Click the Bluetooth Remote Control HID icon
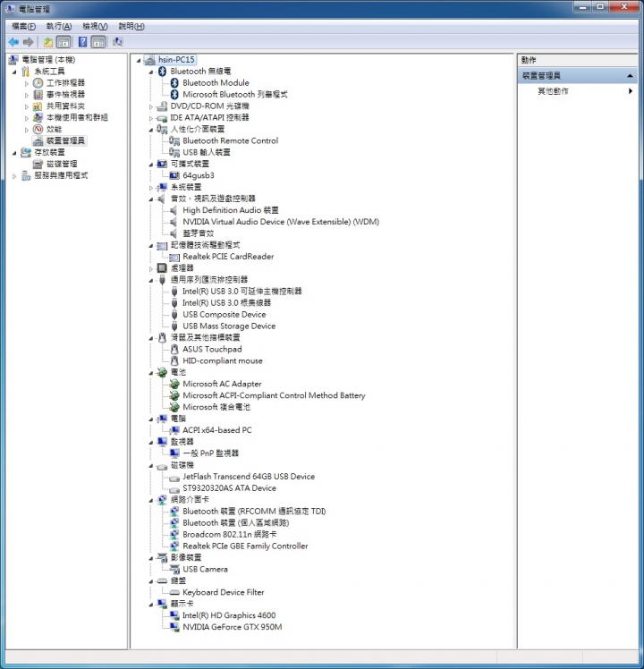The height and width of the screenshot is (669, 644). (174, 140)
